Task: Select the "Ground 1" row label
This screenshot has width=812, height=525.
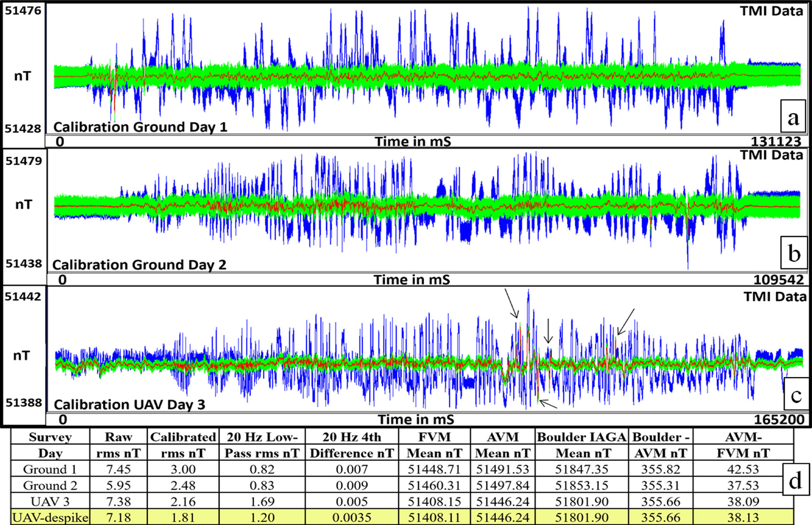Action: click(49, 469)
